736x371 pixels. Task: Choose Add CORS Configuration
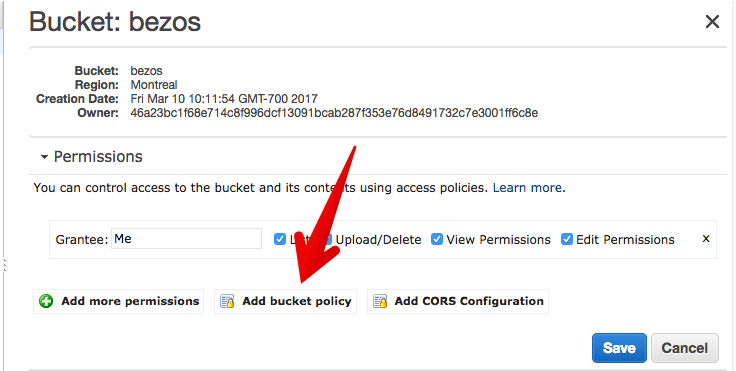click(458, 301)
